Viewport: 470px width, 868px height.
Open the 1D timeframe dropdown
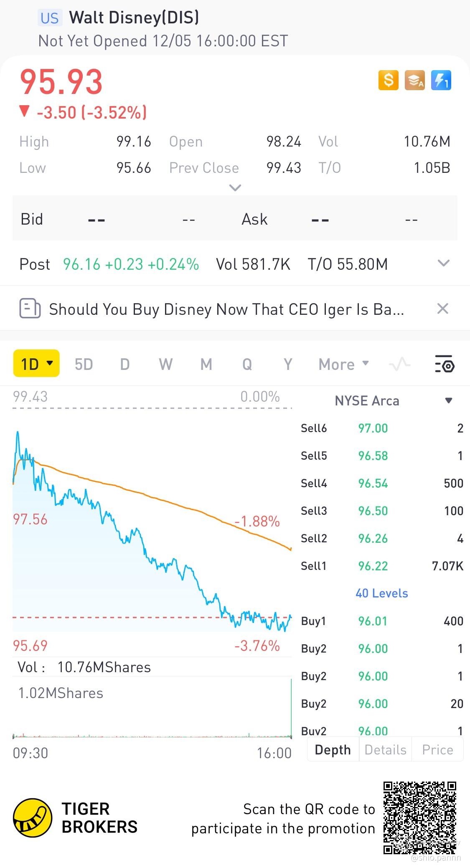pyautogui.click(x=36, y=364)
